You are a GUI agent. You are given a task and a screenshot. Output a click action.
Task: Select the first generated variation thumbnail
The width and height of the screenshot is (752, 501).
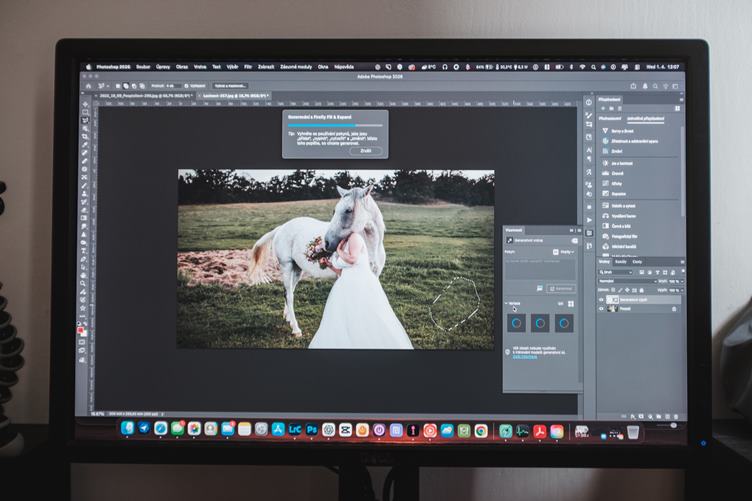(x=516, y=323)
